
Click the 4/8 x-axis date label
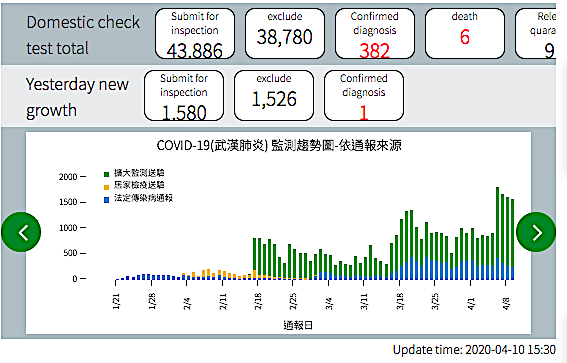506,303
